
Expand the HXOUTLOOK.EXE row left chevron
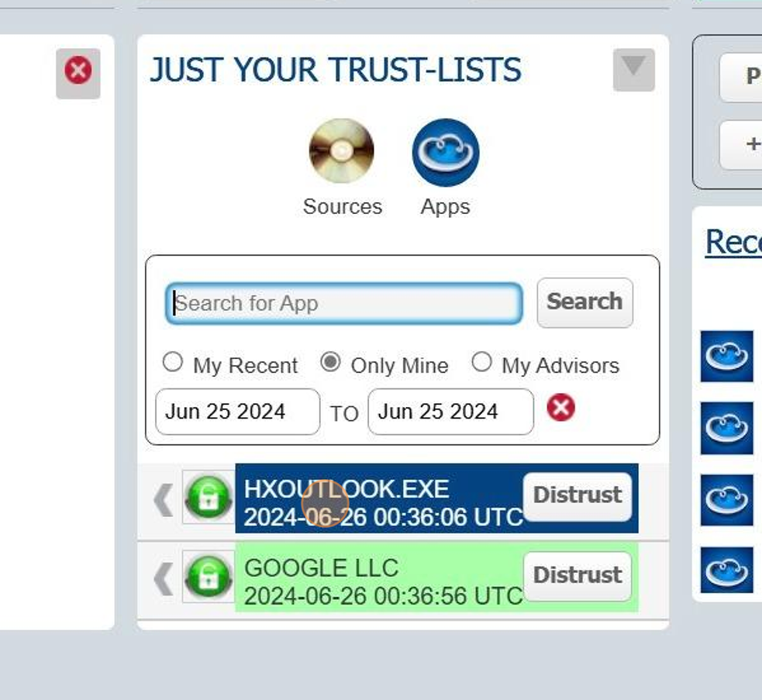click(x=163, y=500)
